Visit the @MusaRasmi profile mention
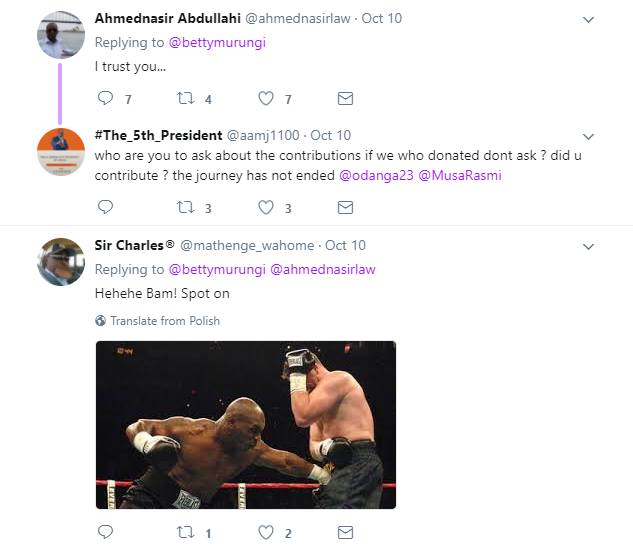This screenshot has height=550, width=633. point(460,175)
